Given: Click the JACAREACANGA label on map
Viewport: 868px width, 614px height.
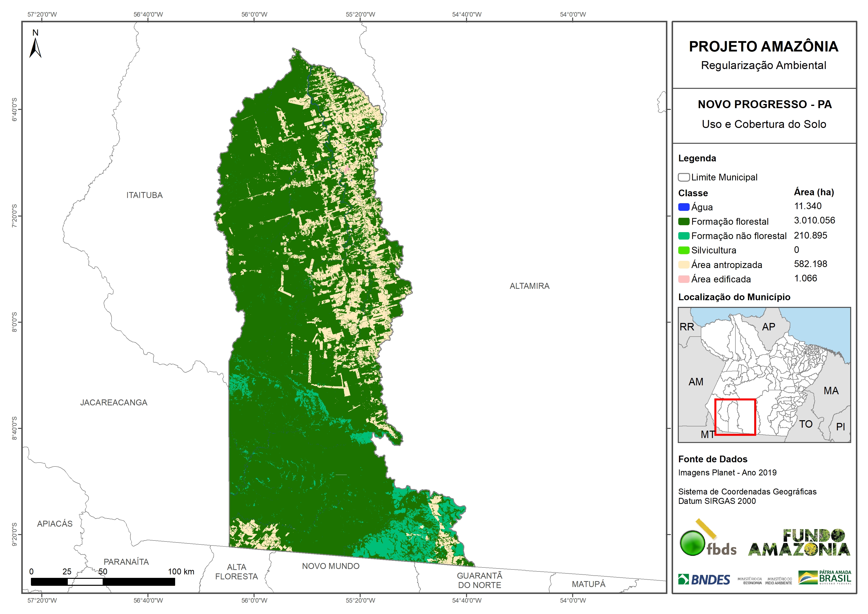Looking at the screenshot, I should pos(114,402).
